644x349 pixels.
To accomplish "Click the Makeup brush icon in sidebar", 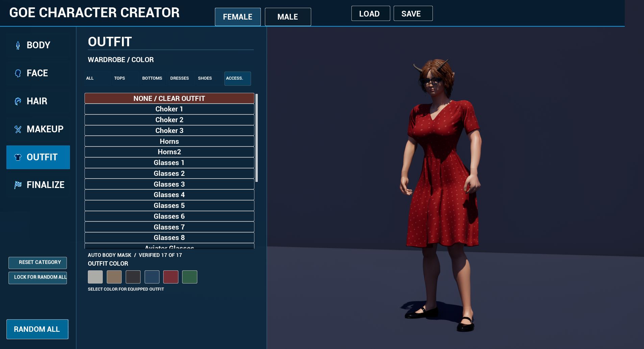I will pyautogui.click(x=18, y=129).
